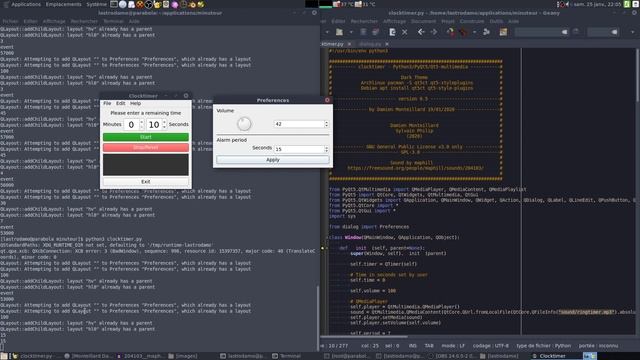The height and width of the screenshot is (360, 640).
Task: Increase Seconds spinbox in Clocktimer
Action: coord(164,122)
